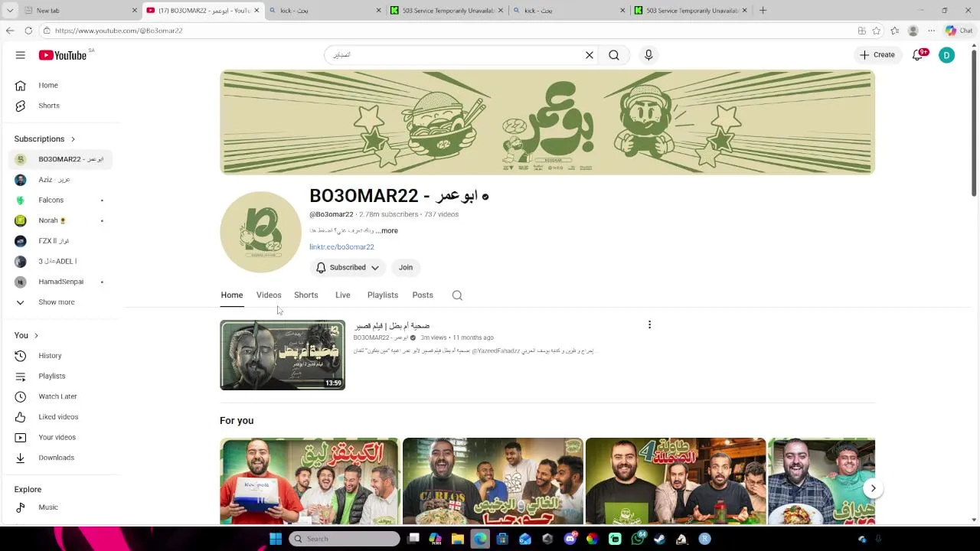Open Watch Later list
Image resolution: width=980 pixels, height=551 pixels.
click(x=61, y=396)
